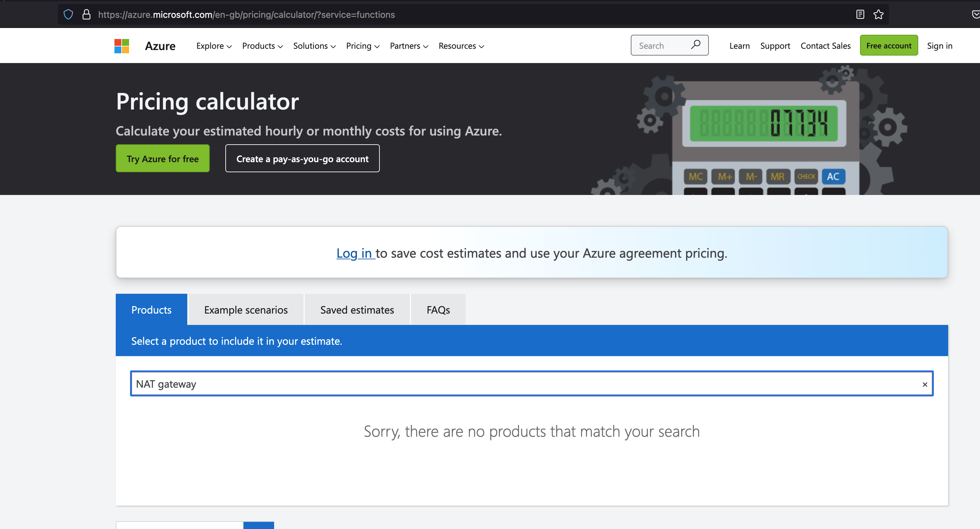Click Sign in

point(940,45)
